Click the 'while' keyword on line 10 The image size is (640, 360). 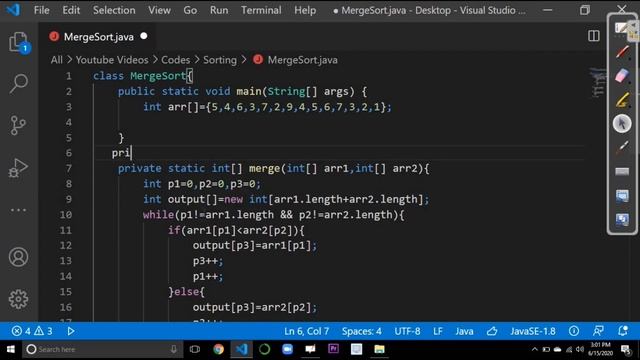[158, 215]
